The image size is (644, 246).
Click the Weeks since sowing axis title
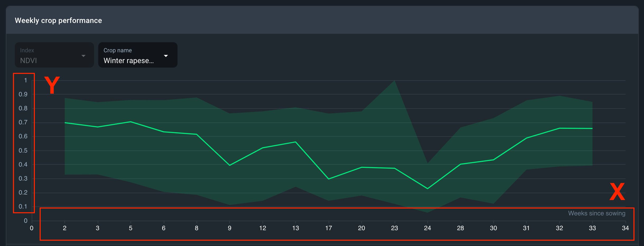point(596,213)
